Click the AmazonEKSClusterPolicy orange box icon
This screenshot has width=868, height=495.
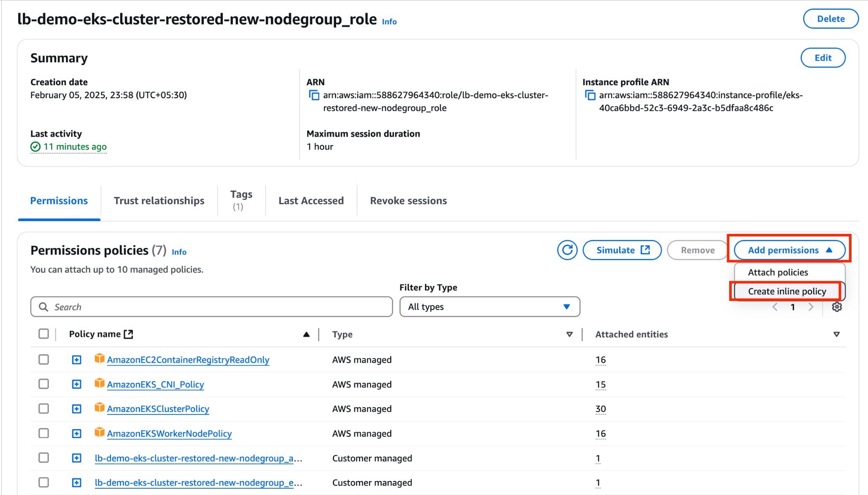100,408
